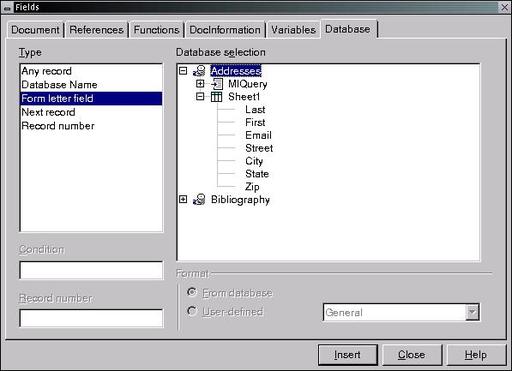Click the Help button
Screen dimensions: 512x371
pos(476,355)
